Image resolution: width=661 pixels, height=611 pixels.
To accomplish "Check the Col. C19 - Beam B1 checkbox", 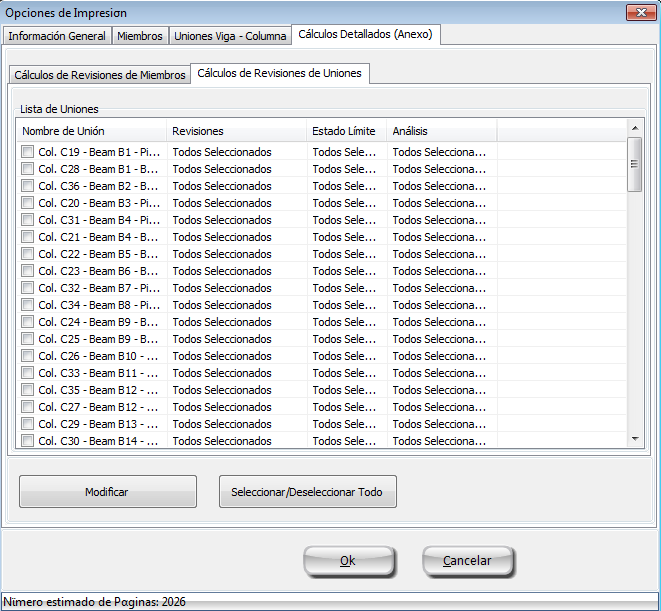I will click(x=28, y=152).
